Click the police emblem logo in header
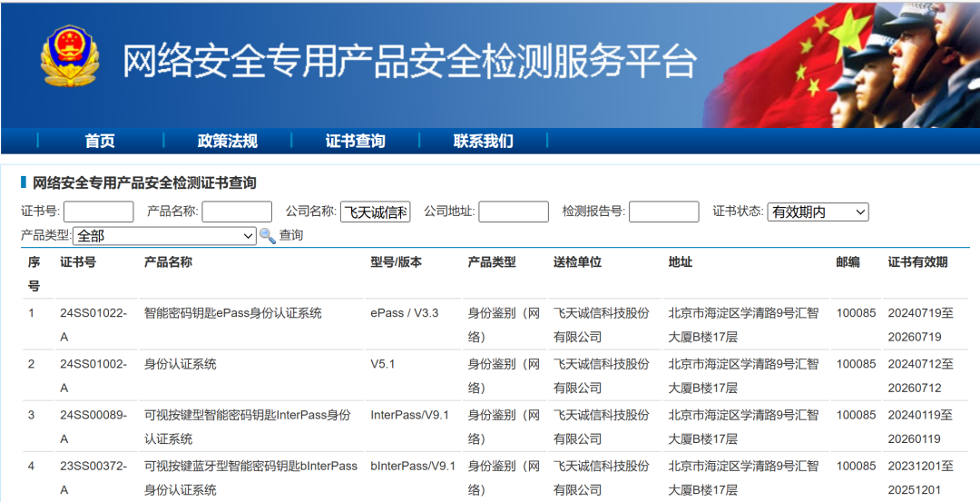 pos(69,56)
